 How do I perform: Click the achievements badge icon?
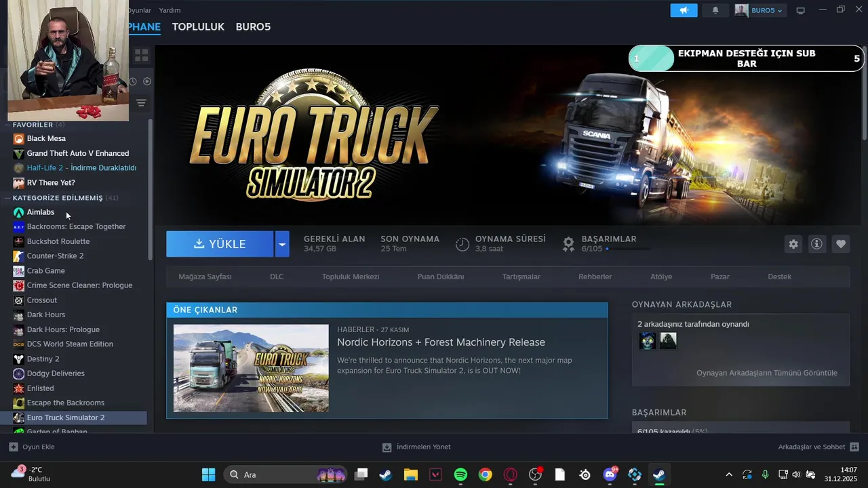568,244
